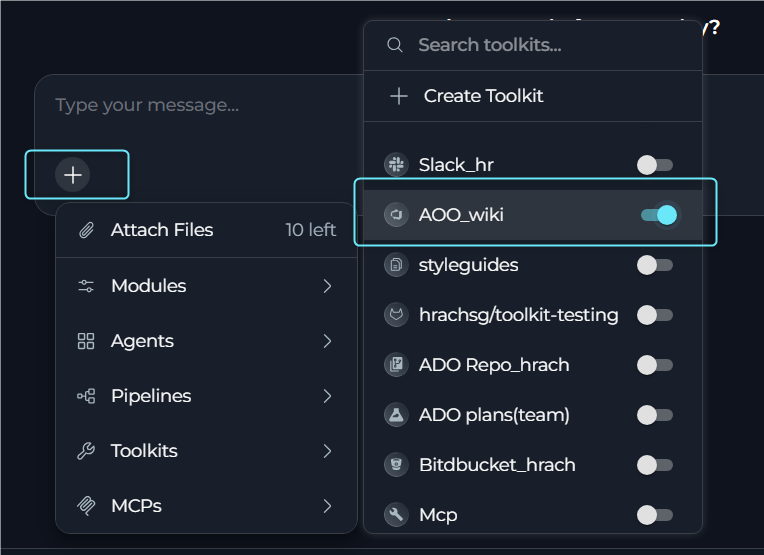
Task: Click the Bitdbucket_hrach icon
Action: click(396, 465)
